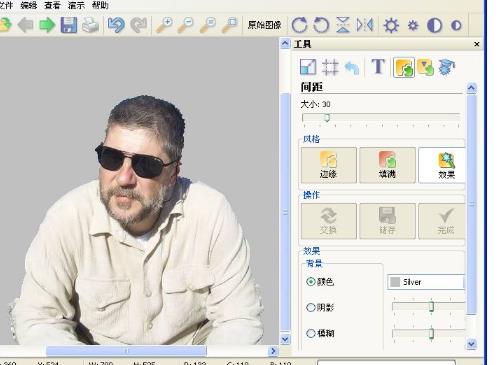Click the image horizontal scroll right arrow
The image size is (502, 365).
273,351
